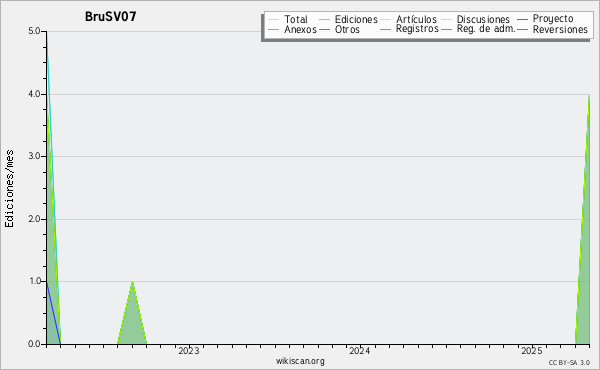
Task: Click the BruSV07 chart title
Action: pyautogui.click(x=111, y=17)
